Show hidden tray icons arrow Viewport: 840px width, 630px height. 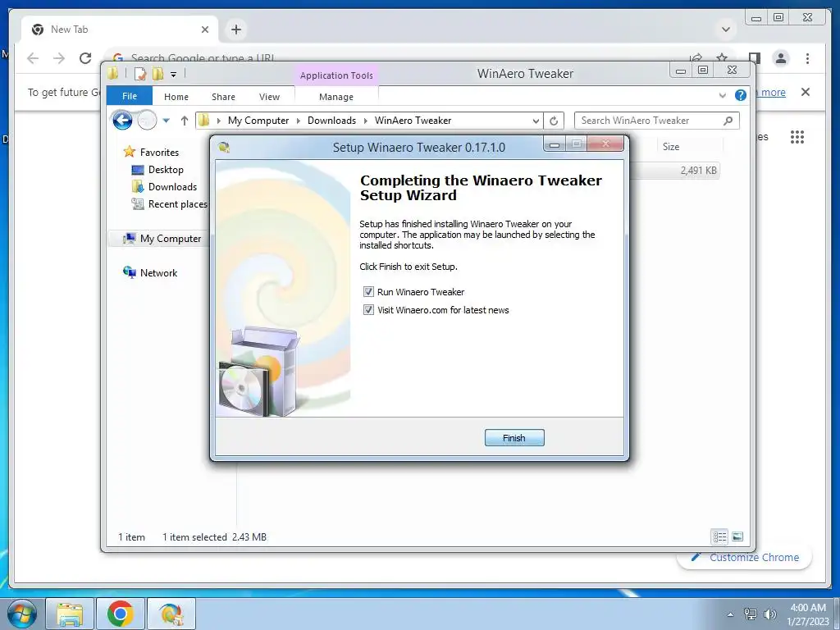pos(730,614)
